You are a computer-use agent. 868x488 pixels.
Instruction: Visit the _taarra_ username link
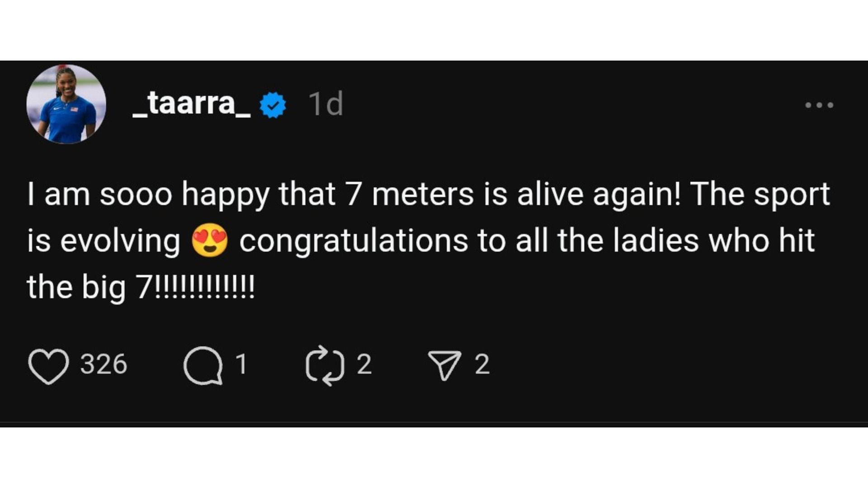point(191,104)
